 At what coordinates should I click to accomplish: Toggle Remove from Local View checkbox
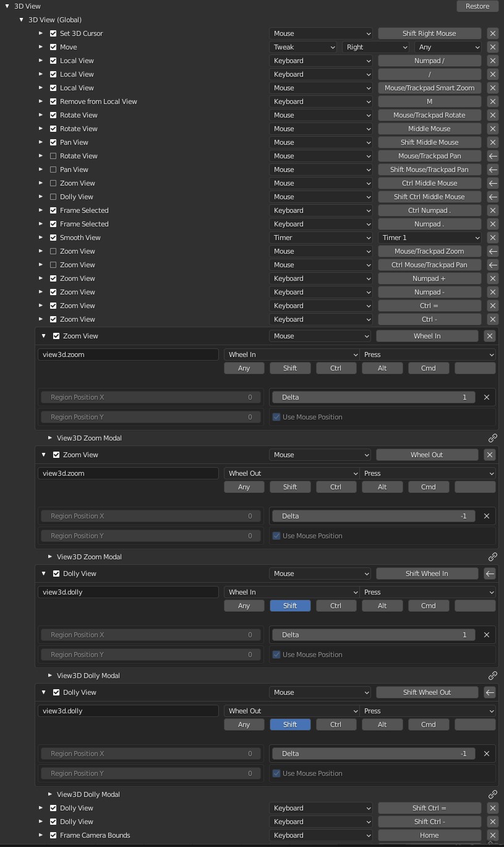[53, 101]
